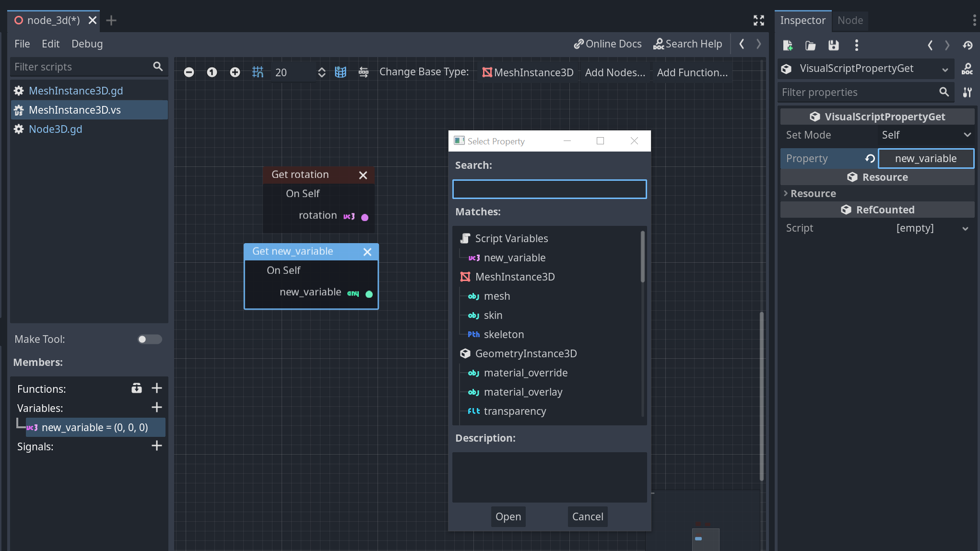Viewport: 980px width, 551px height.
Task: Reset graph zoom to 100%
Action: click(x=212, y=72)
